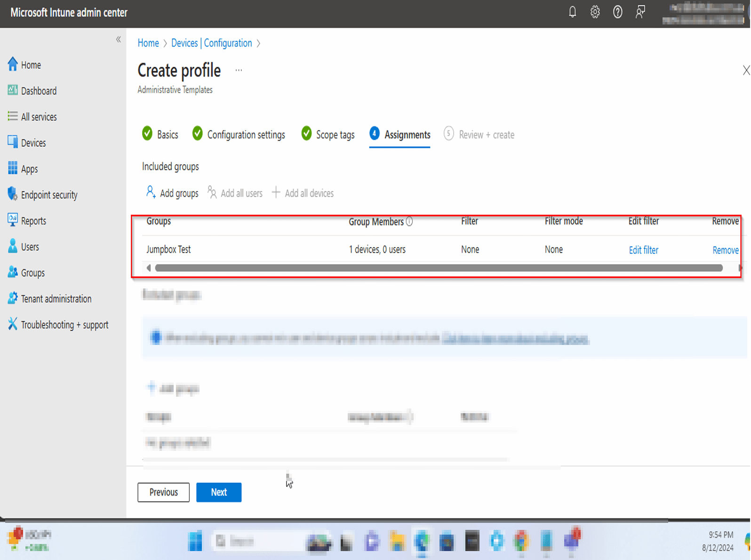
Task: Go to Devices in sidebar
Action: (27, 143)
